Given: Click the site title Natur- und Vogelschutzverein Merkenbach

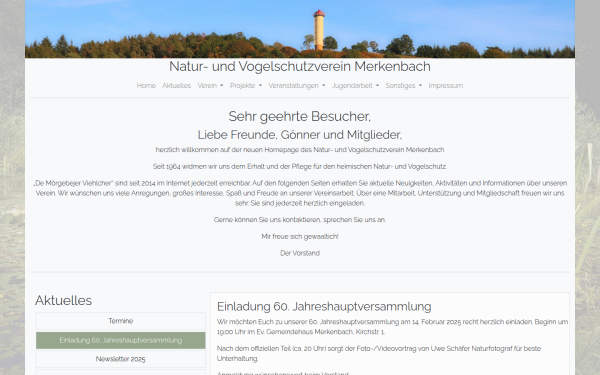Looking at the screenshot, I should coord(300,66).
